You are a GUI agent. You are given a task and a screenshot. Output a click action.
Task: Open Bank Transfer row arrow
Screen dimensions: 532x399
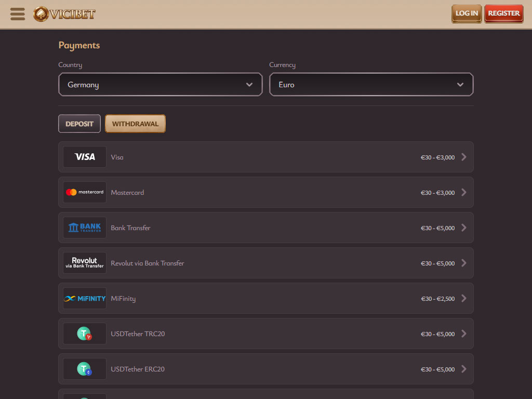pos(463,228)
